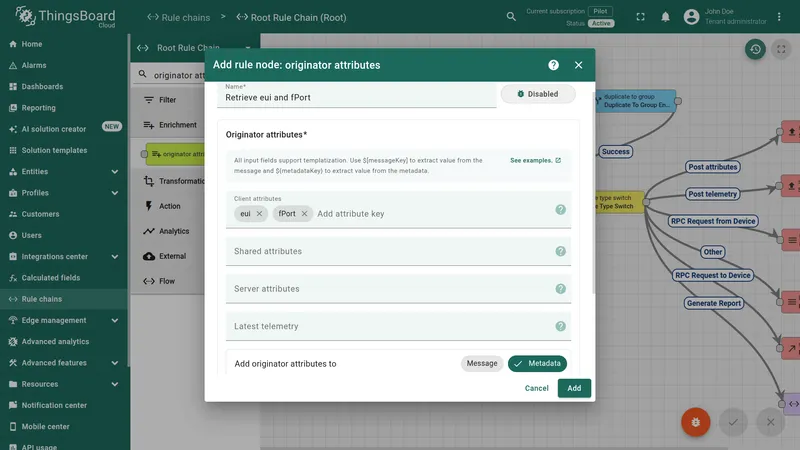
Task: Close the Add rule node dialog
Action: (x=578, y=65)
